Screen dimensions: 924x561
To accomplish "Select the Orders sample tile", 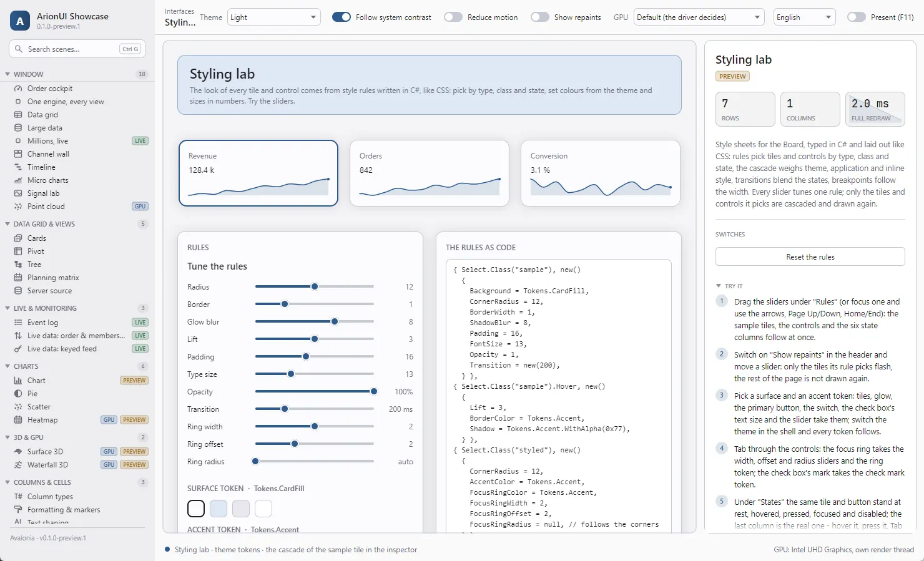I will [430, 173].
